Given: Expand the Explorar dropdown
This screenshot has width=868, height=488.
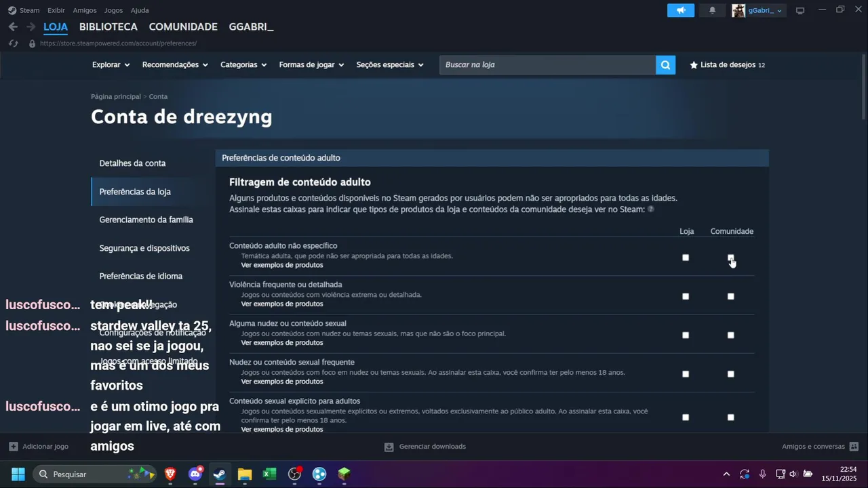Looking at the screenshot, I should tap(111, 65).
